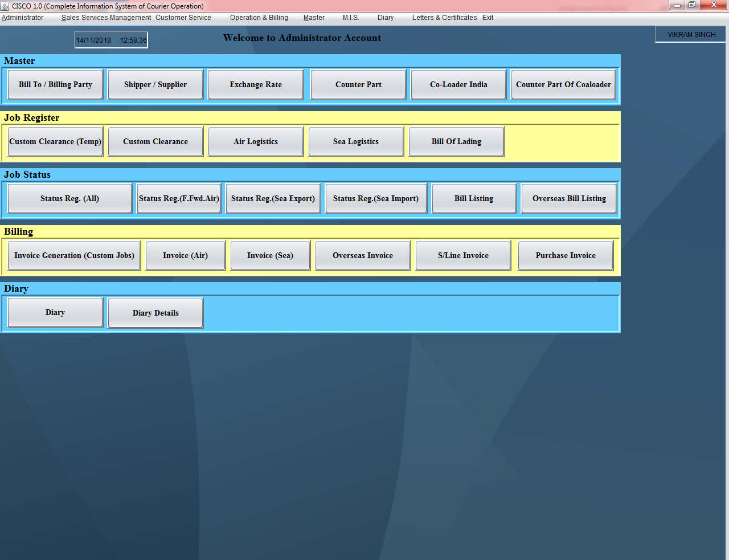Open Letters & Certificates menu

[x=444, y=18]
